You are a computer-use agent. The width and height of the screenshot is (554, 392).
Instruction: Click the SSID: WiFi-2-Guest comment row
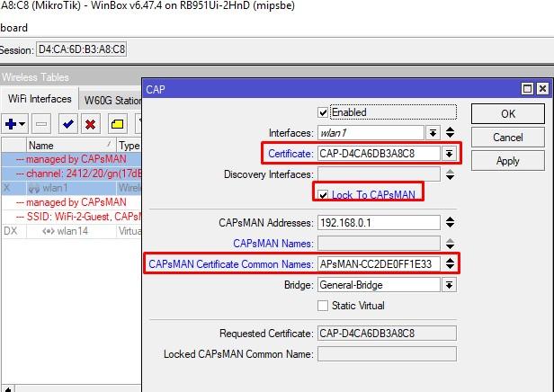[71, 217]
